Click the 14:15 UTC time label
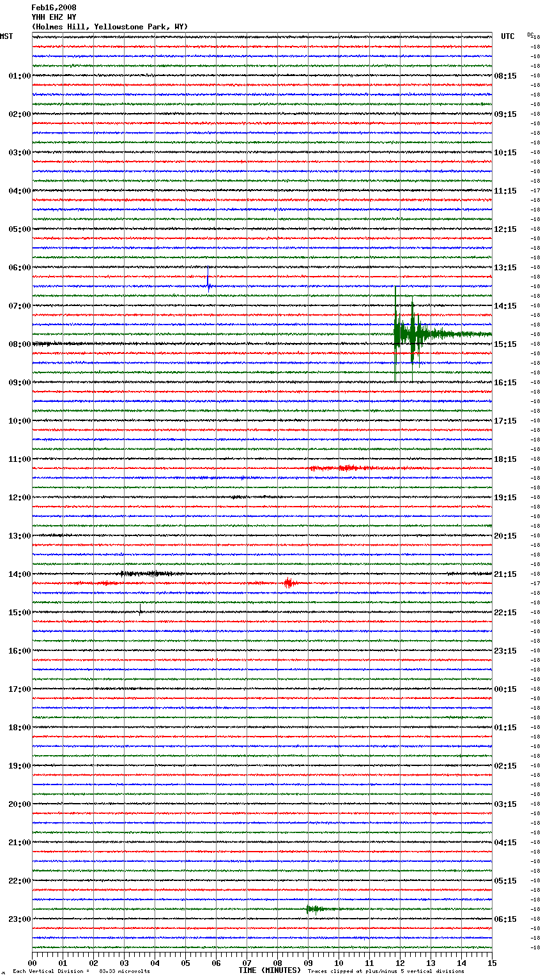The height and width of the screenshot is (980, 543). point(505,306)
